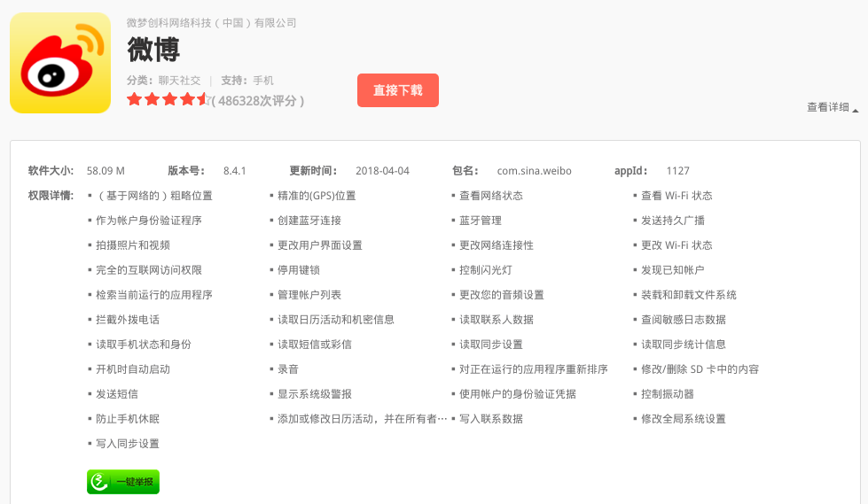Screen dimensions: 868x504
Task: Click permission 停用键锁
Action: (x=299, y=270)
